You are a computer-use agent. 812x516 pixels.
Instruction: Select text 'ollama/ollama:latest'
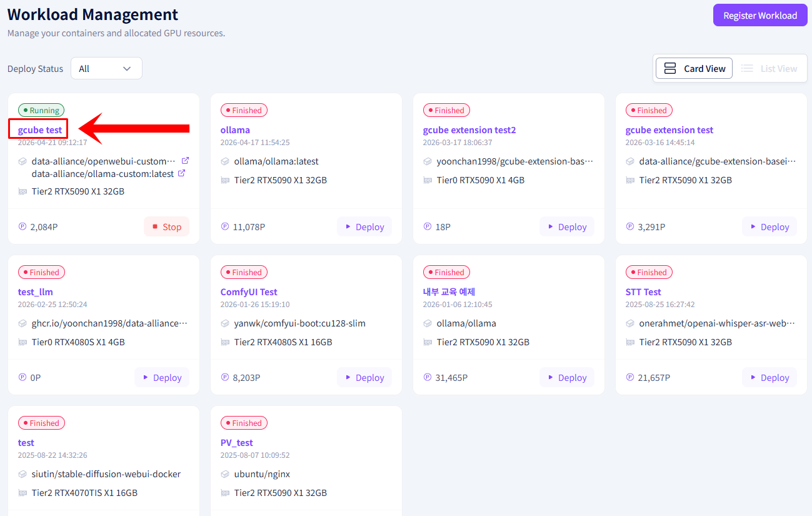(x=276, y=161)
